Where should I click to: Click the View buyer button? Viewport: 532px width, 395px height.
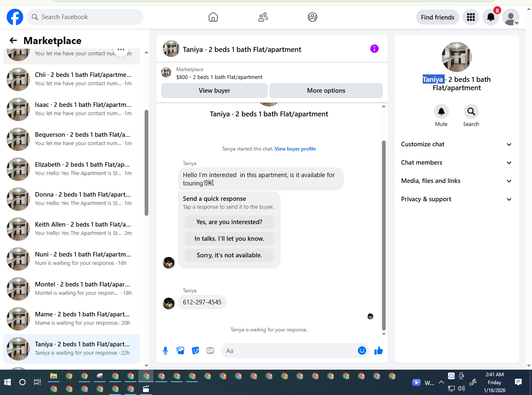[214, 91]
